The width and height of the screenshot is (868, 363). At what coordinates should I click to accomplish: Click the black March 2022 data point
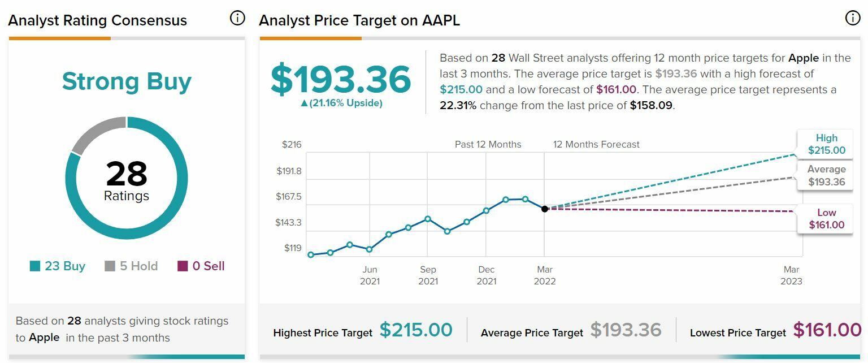pyautogui.click(x=545, y=209)
